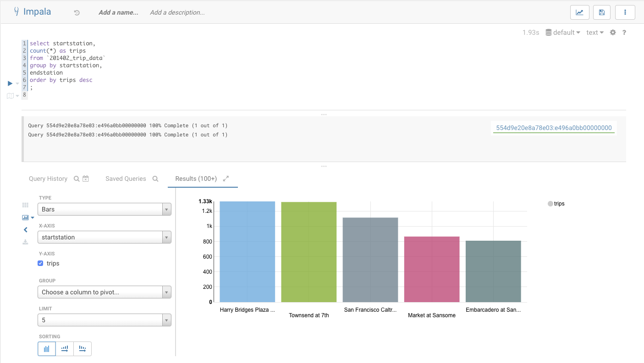Image resolution: width=644 pixels, height=363 pixels.
Task: Open the TYPE dropdown showing Bars
Action: (104, 209)
